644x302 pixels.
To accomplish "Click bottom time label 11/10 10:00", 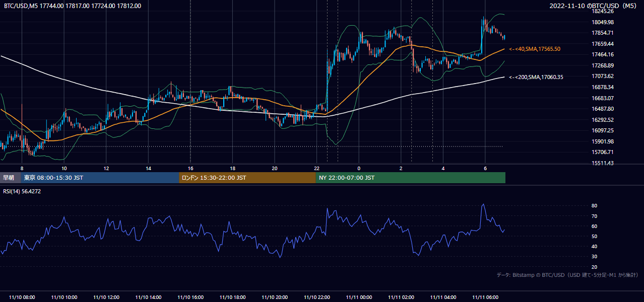I will [64, 297].
